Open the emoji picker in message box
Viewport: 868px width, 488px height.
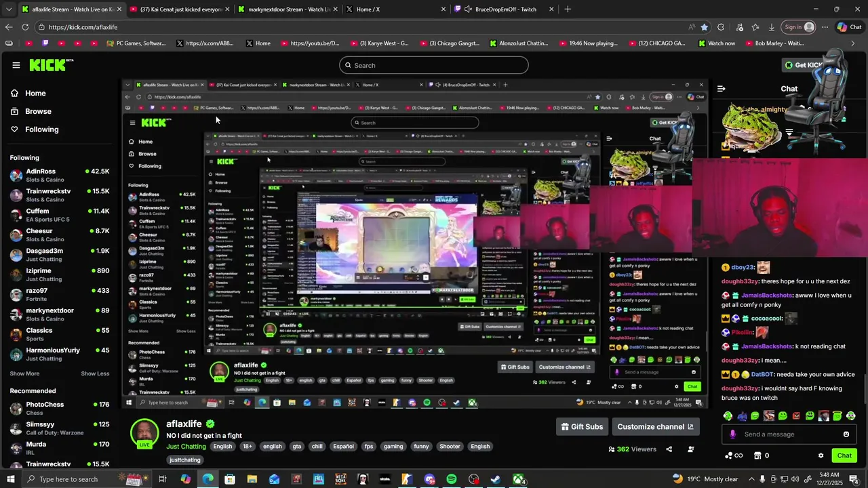point(846,434)
